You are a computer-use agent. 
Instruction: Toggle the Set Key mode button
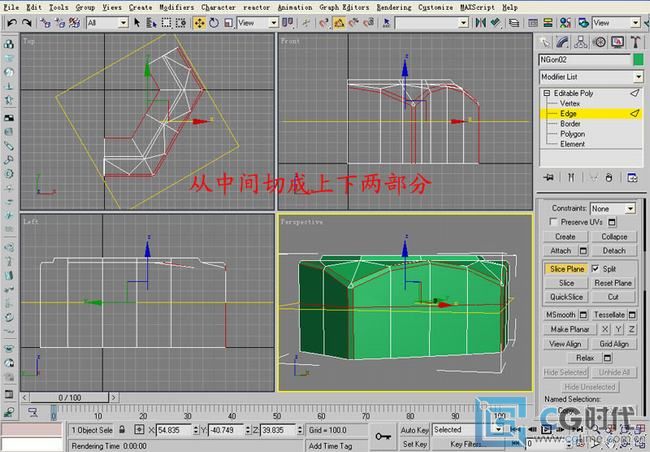pyautogui.click(x=414, y=444)
